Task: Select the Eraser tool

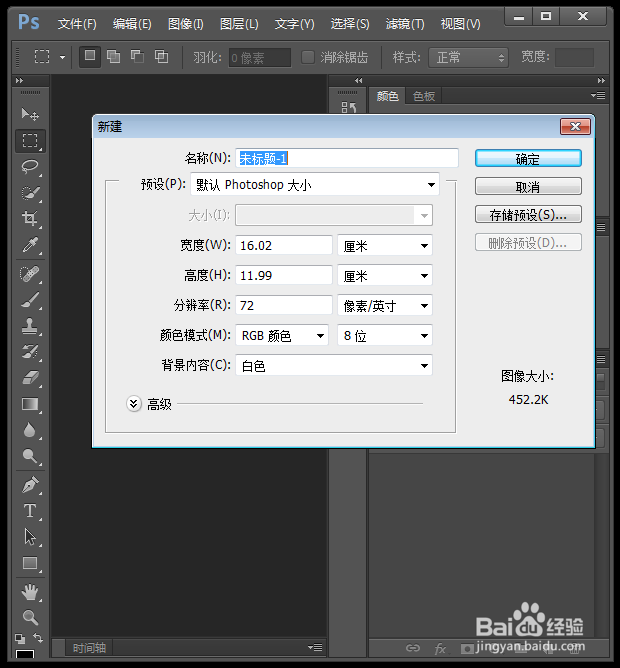Action: tap(30, 378)
